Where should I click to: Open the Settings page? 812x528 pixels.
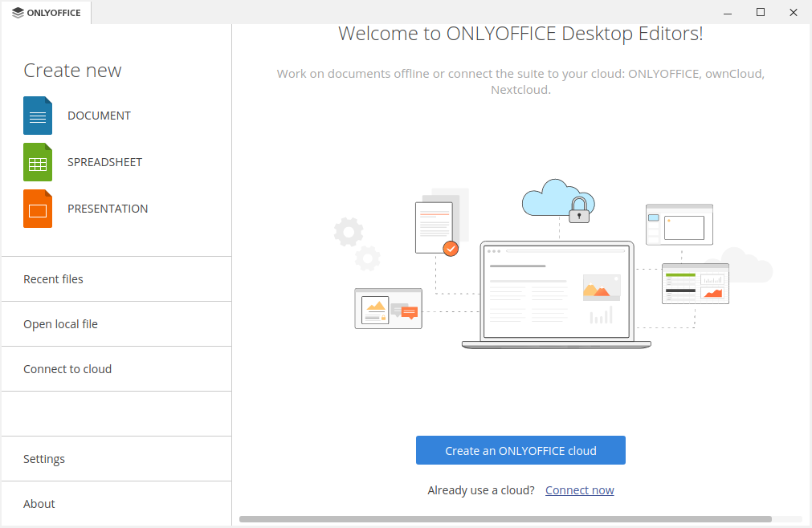116,459
